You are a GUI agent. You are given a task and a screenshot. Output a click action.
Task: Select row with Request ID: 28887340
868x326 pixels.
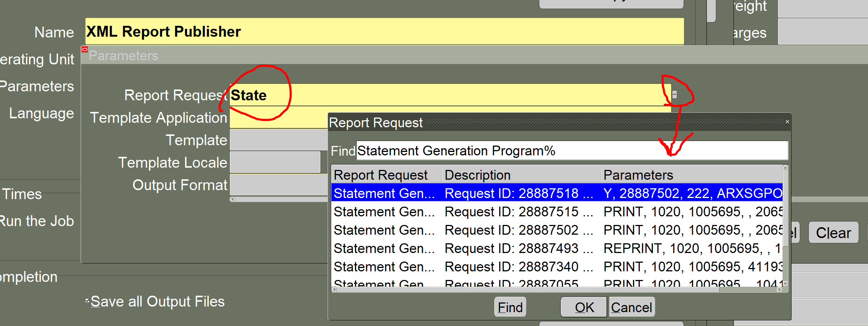pyautogui.click(x=557, y=266)
